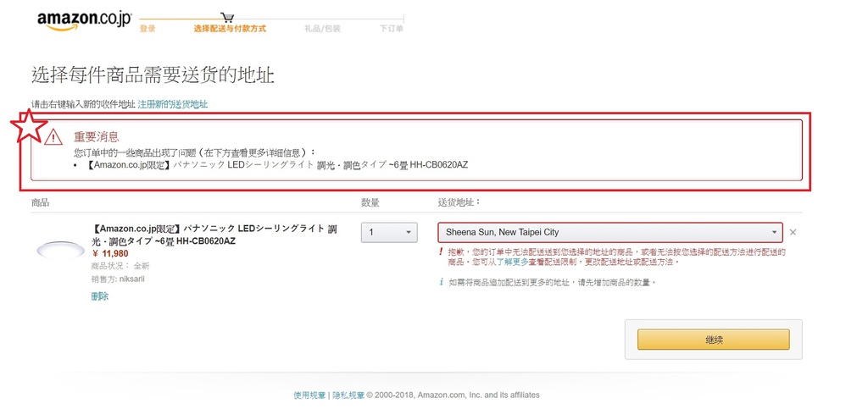Click the shopping cart icon in progress bar
This screenshot has height=420, width=868.
(227, 17)
